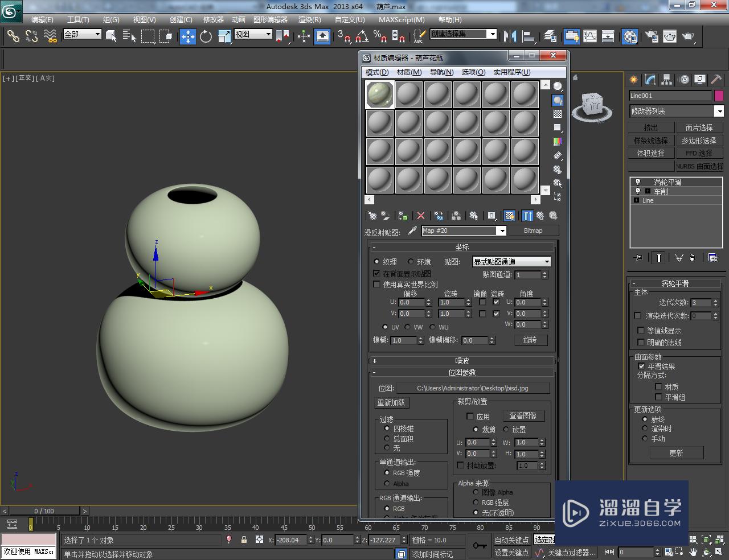Click the Unlink Selection tool
Image resolution: width=729 pixels, height=560 pixels.
[31, 36]
